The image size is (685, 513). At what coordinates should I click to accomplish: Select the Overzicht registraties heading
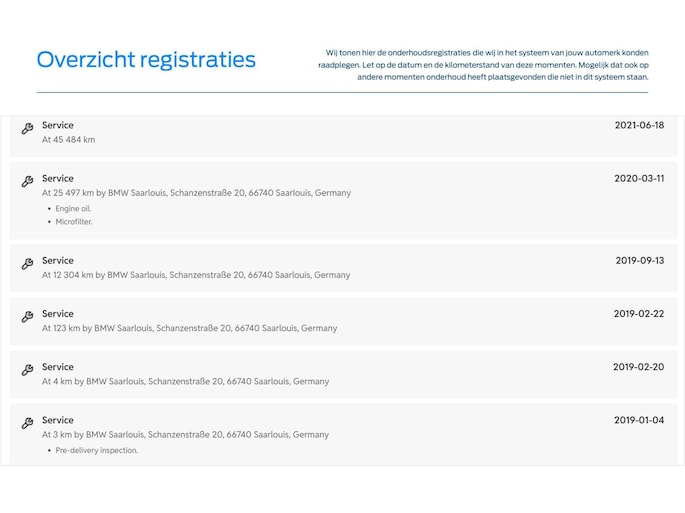146,60
